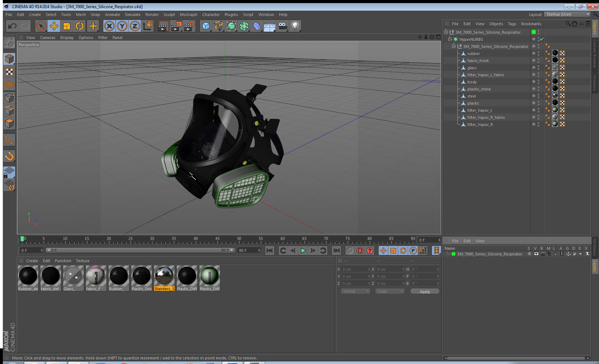
Task: Open the material manager Create menu
Action: click(x=32, y=261)
